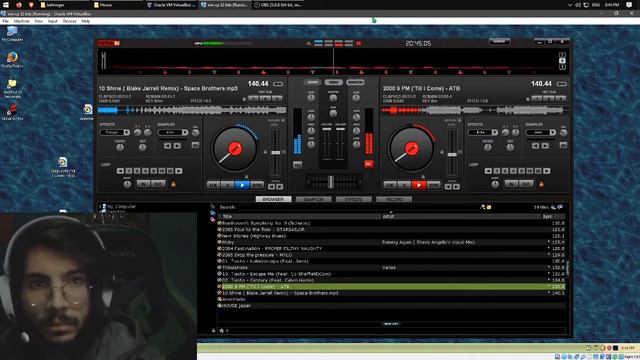The height and width of the screenshot is (360, 640).
Task: Click the left deck SYNC button
Action: (257, 185)
